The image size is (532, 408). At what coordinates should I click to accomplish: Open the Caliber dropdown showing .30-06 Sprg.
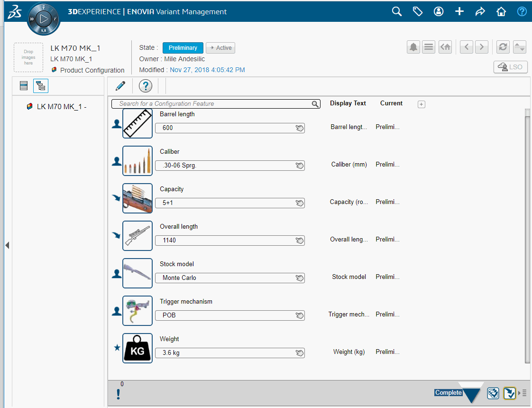pos(300,165)
